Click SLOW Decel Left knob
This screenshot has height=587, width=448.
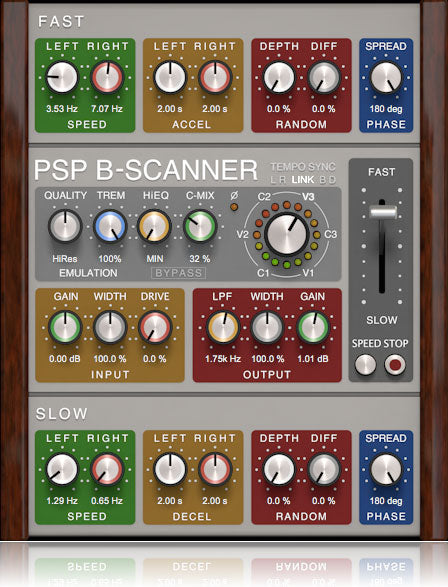click(170, 469)
